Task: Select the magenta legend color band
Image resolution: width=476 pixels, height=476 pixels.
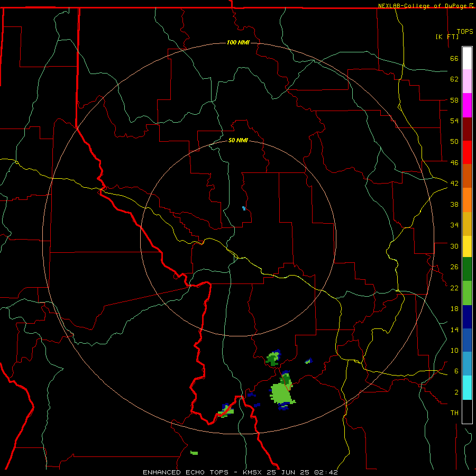Action: click(x=467, y=105)
